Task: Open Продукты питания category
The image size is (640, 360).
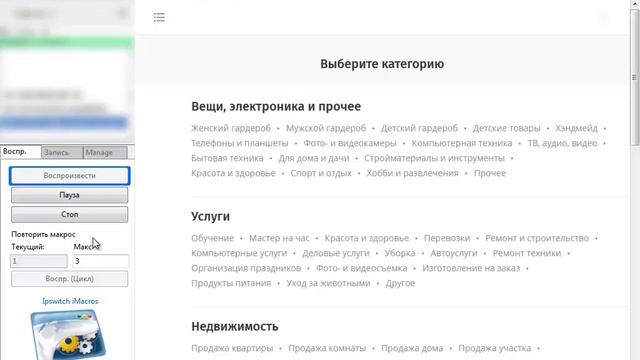Action: coord(231,283)
